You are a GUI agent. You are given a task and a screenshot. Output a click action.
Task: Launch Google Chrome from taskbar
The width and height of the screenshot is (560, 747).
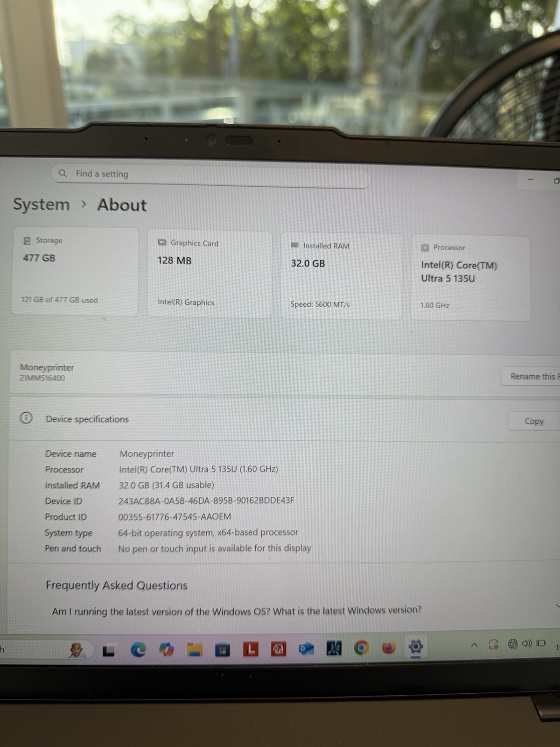[x=361, y=648]
